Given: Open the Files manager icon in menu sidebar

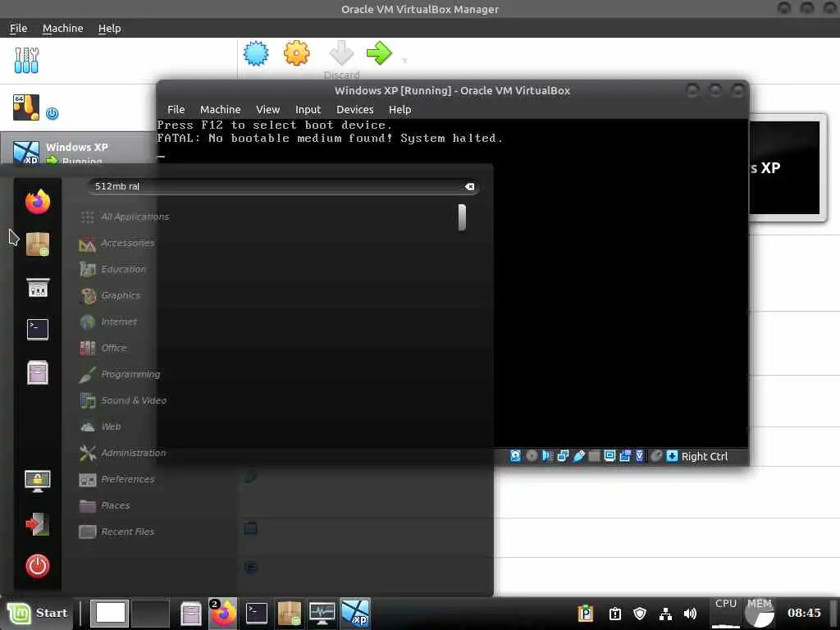Looking at the screenshot, I should [x=38, y=373].
